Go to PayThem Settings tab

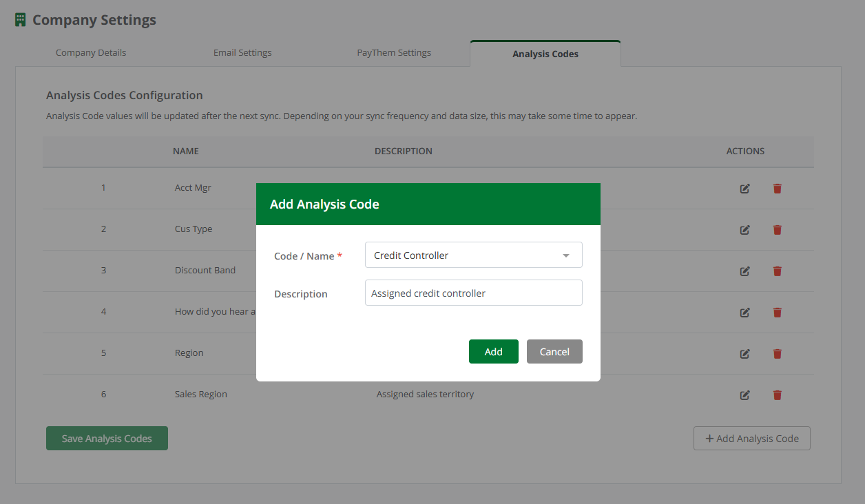pos(394,53)
